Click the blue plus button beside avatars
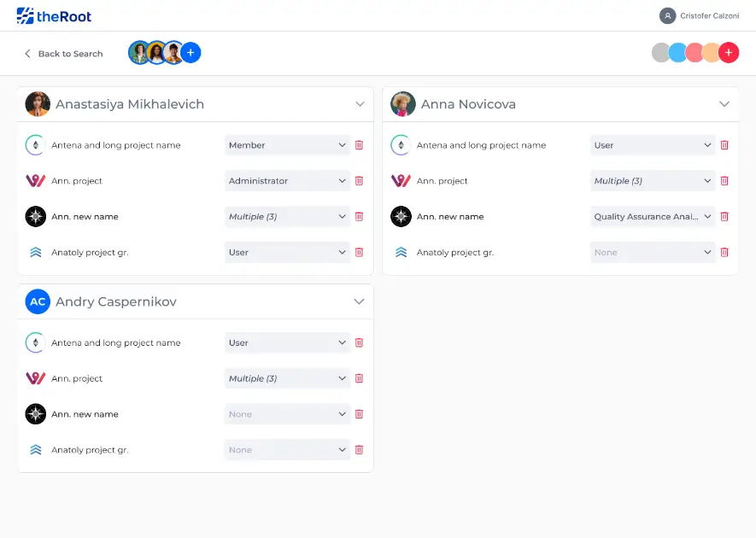The width and height of the screenshot is (756, 538). pos(190,53)
